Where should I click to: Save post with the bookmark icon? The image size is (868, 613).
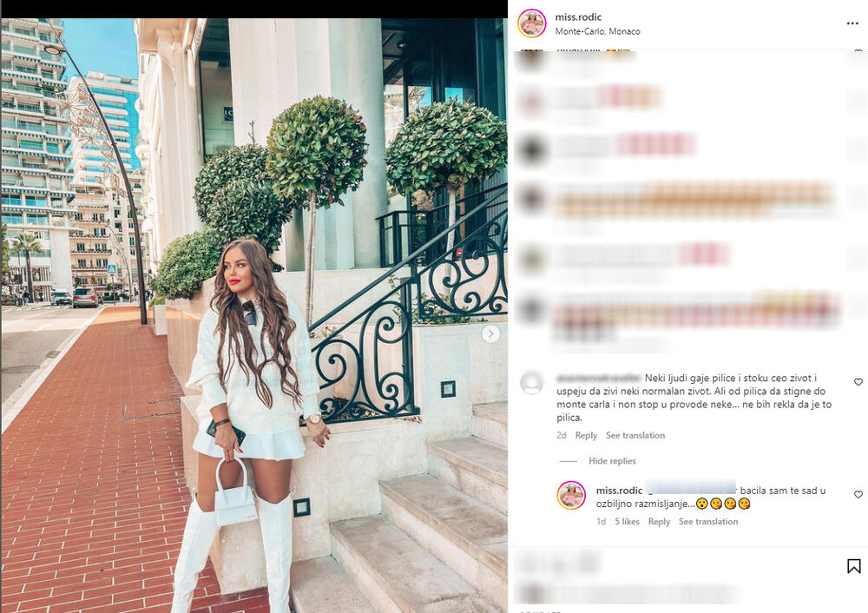853,566
